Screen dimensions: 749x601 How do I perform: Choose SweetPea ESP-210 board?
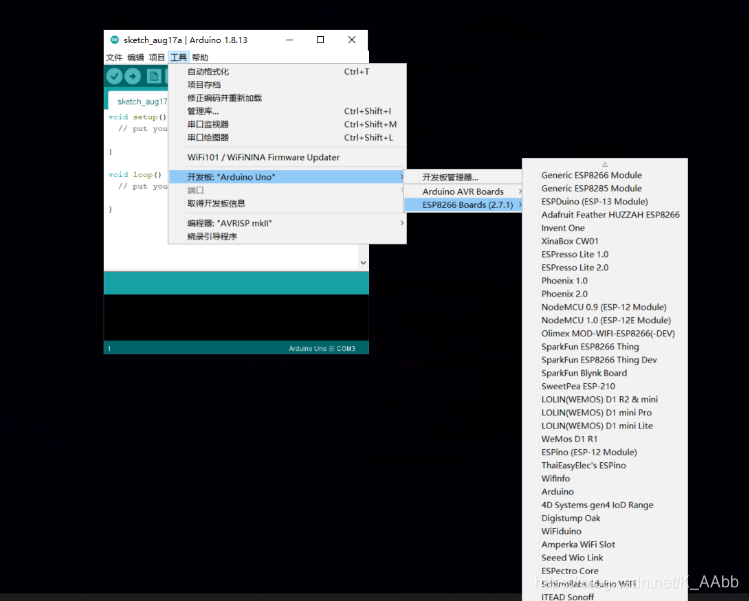tap(605, 386)
